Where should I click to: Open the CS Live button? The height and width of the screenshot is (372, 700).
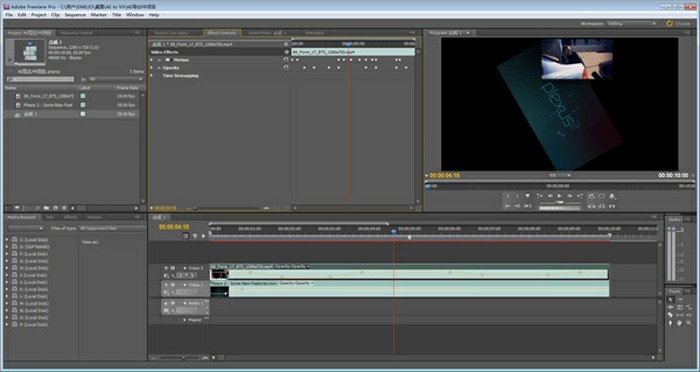pos(678,24)
